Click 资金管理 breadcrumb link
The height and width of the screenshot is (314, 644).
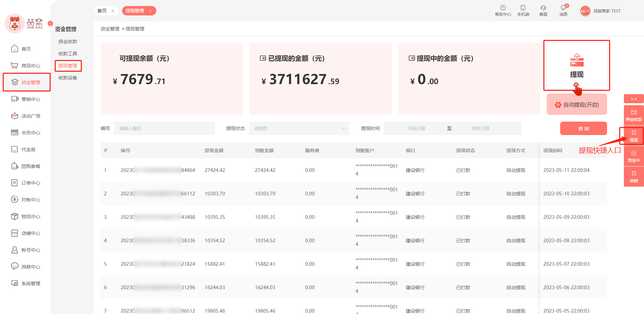point(110,29)
